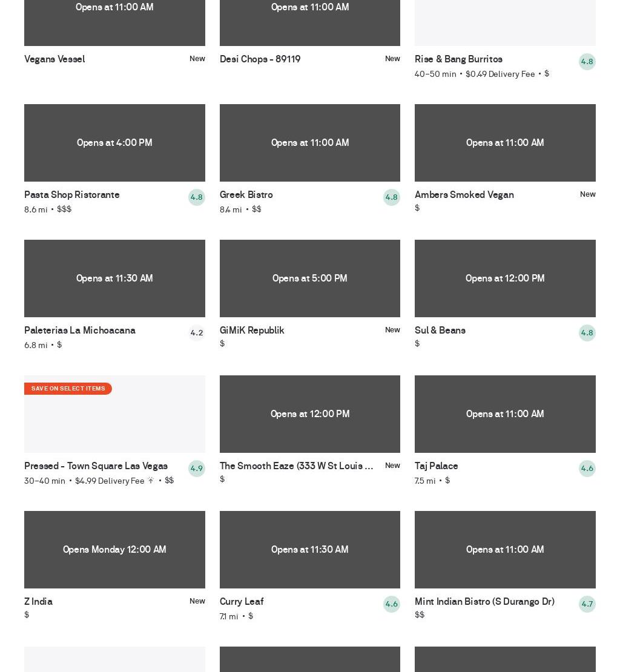Open the Paleterias La Michoacana thumbnail
The height and width of the screenshot is (672, 620).
pyautogui.click(x=114, y=278)
